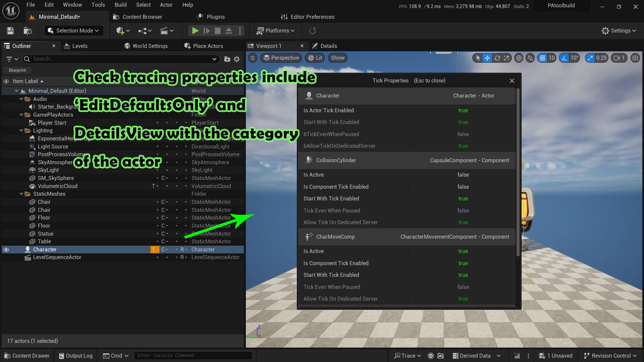The image size is (644, 362).
Task: Click the Blueprint filter button in Outliner
Action: (17, 70)
